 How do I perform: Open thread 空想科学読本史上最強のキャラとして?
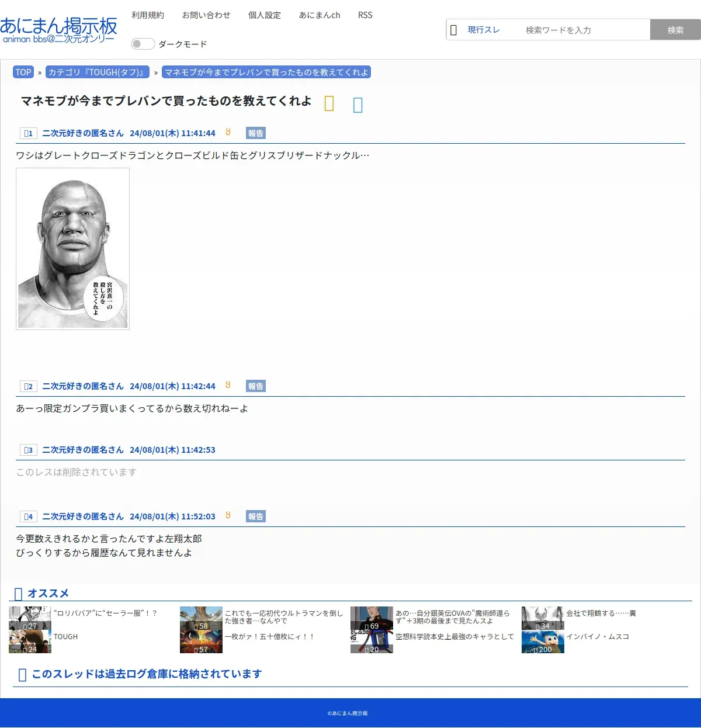[454, 637]
